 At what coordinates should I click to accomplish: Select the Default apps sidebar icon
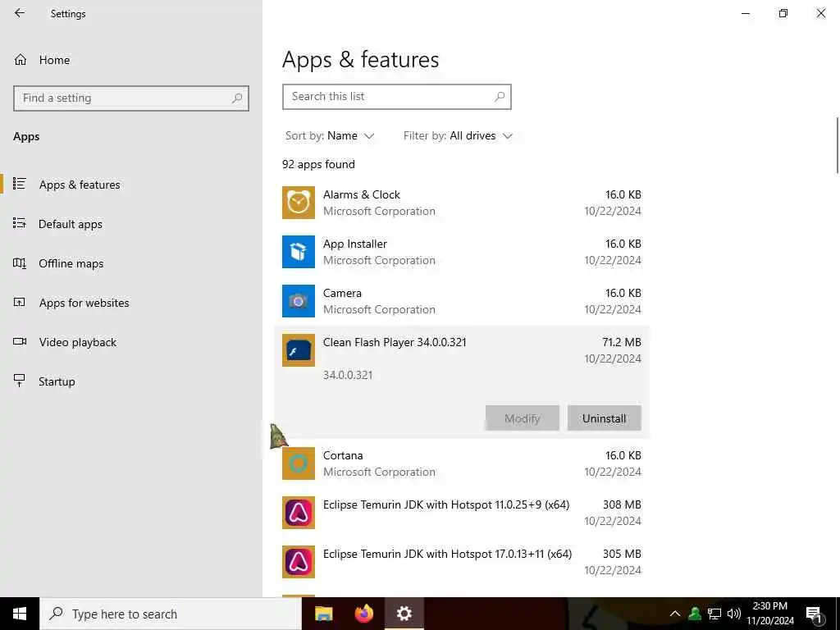tap(20, 223)
